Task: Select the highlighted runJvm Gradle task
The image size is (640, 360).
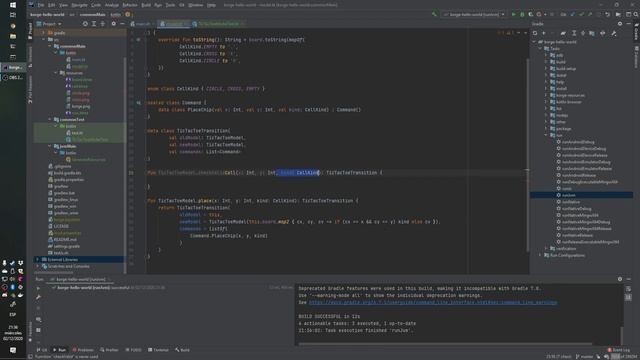Action: (x=582, y=195)
